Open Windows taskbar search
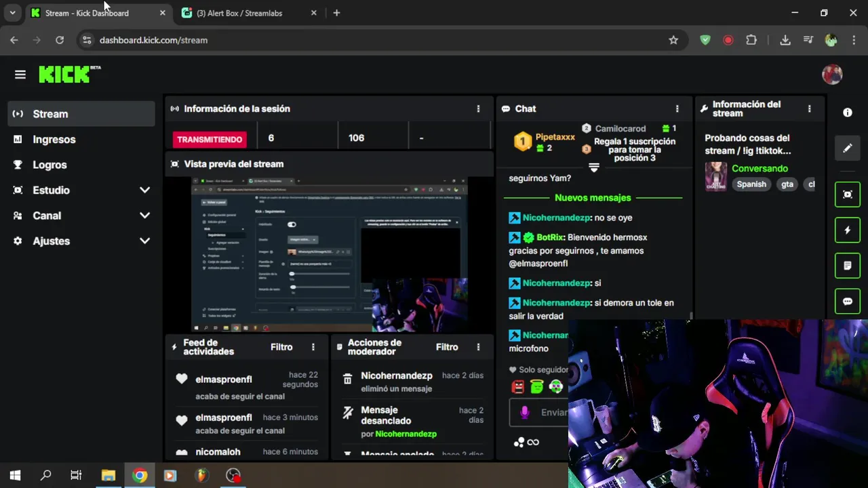The height and width of the screenshot is (488, 868). tap(46, 475)
